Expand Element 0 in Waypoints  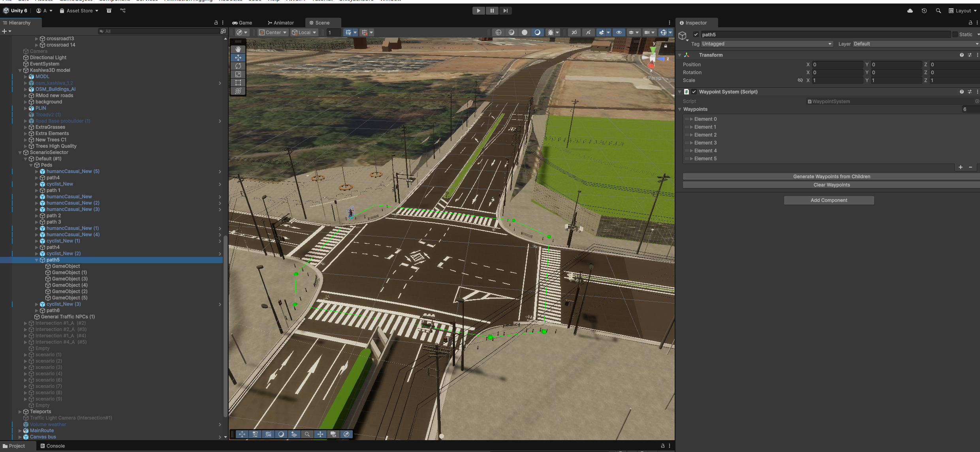coord(692,119)
